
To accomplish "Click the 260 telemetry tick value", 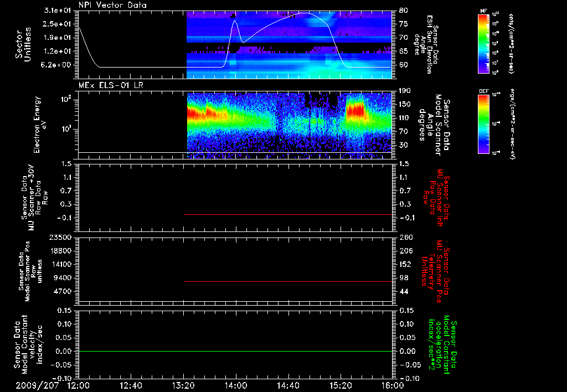I will [x=405, y=238].
